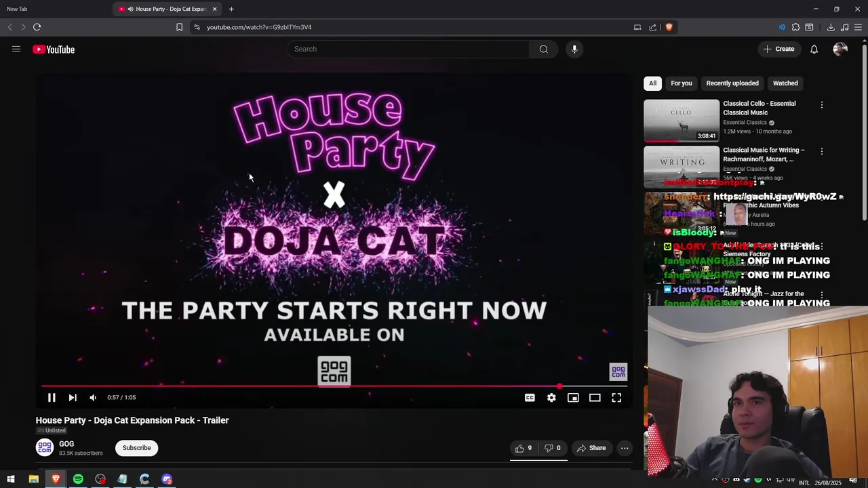The image size is (868, 488).
Task: Install app via address bar screen icon
Action: coord(637,27)
